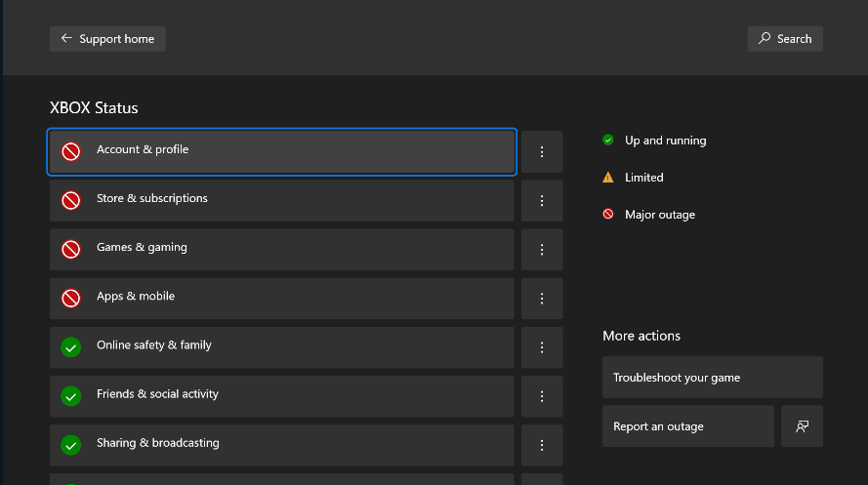Open more options for Friends & social activity
868x485 pixels.
(x=542, y=396)
